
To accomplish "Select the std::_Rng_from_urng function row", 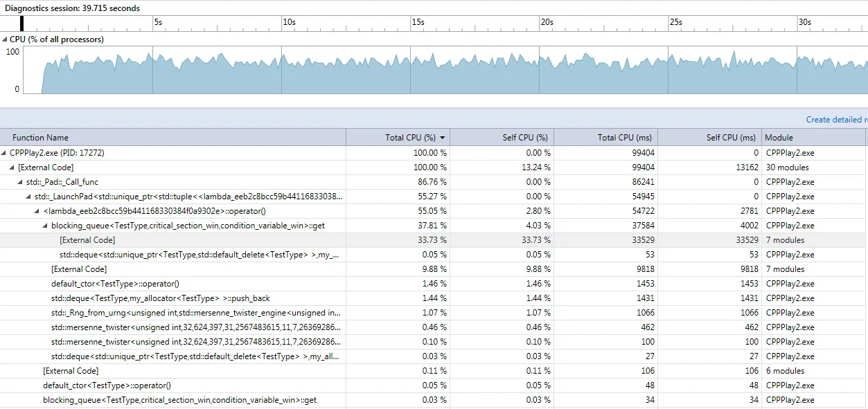I will click(434, 312).
